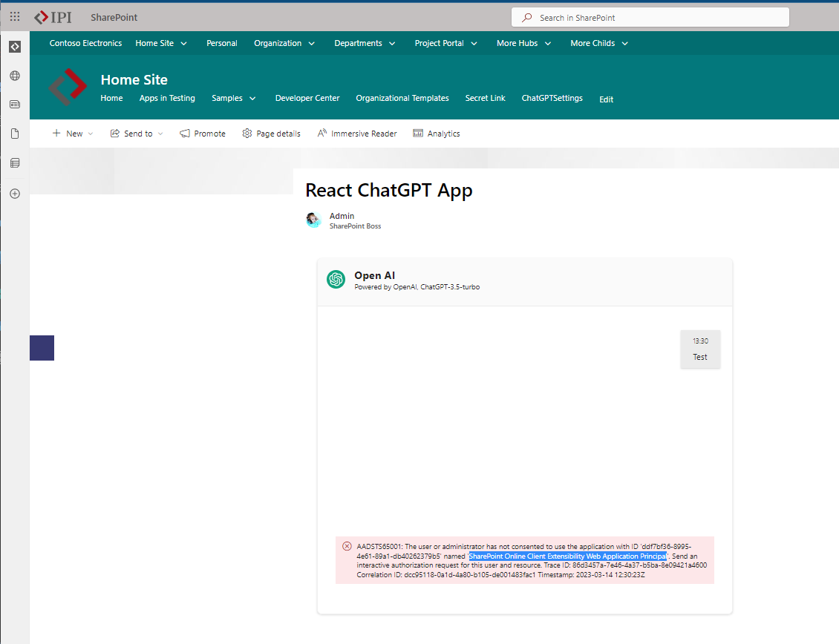
Task: Click the Create plus circle icon
Action: [15, 194]
